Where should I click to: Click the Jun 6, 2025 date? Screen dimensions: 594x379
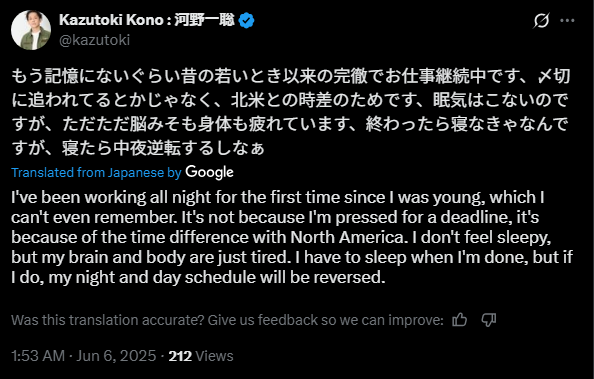116,356
